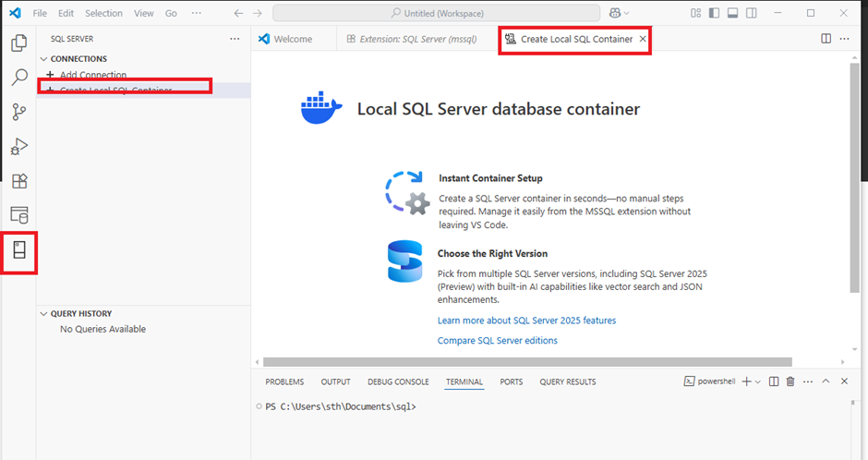Viewport: 868px width, 460px height.
Task: Click Add Connection in Connections
Action: click(93, 74)
